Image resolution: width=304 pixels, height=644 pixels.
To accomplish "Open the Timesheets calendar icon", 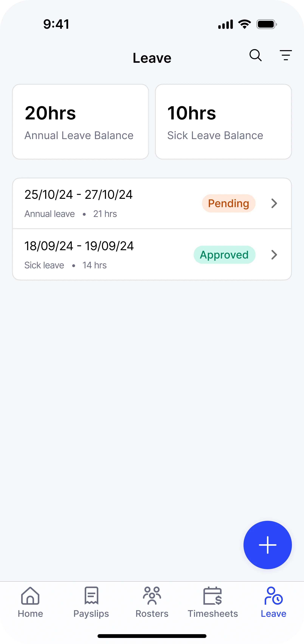I will click(x=213, y=596).
